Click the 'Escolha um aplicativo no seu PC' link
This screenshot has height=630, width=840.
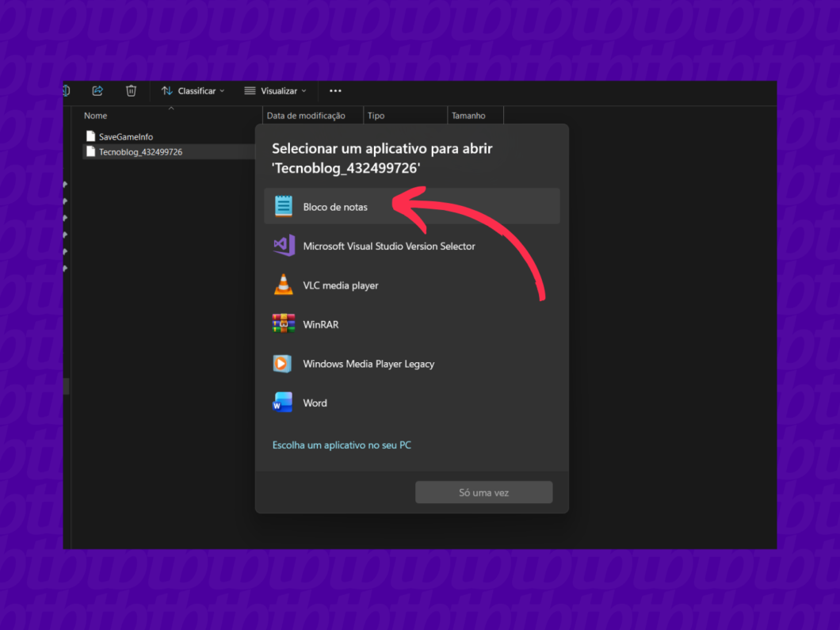342,445
